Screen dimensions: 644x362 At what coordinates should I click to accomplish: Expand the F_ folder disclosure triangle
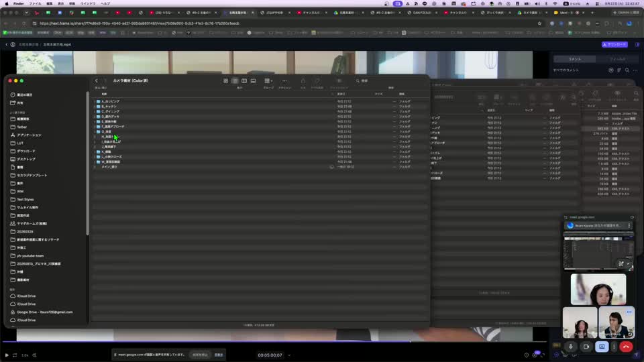pyautogui.click(x=95, y=127)
